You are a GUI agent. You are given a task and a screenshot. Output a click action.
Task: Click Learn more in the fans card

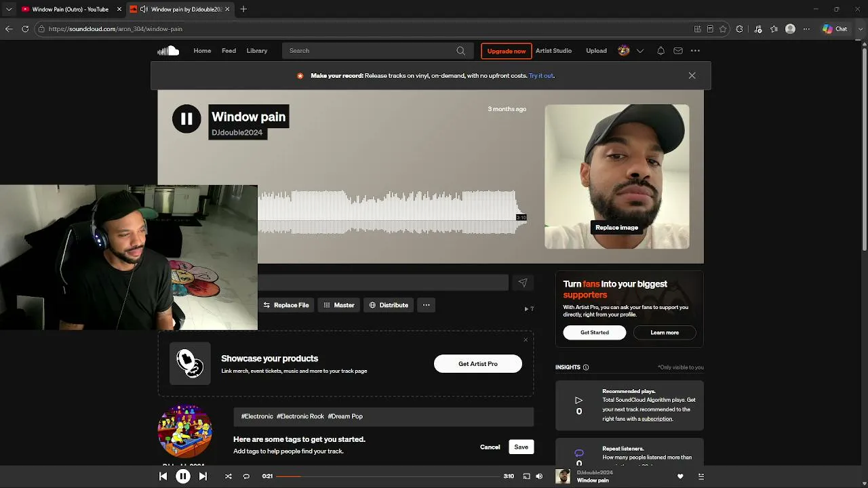click(x=665, y=333)
